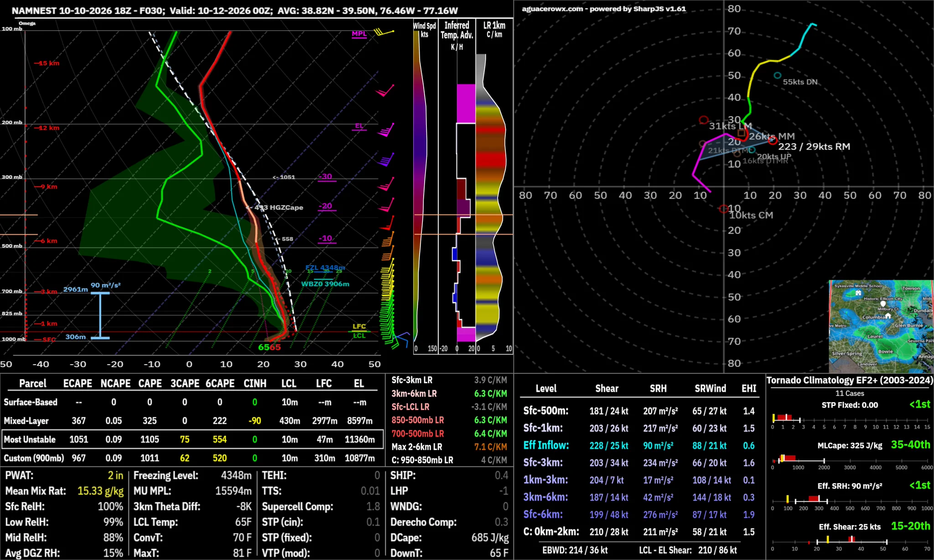934x560 pixels.
Task: Select the 10kts CM marker on the hodograph
Action: point(723,209)
